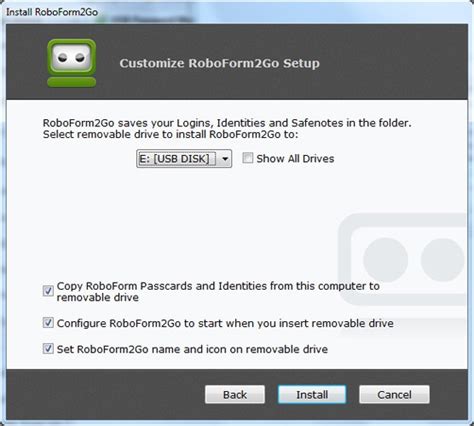Toggle Configure RoboForm2Go to start on insert checkbox
Viewport: 474px width, 426px height.
(x=48, y=323)
